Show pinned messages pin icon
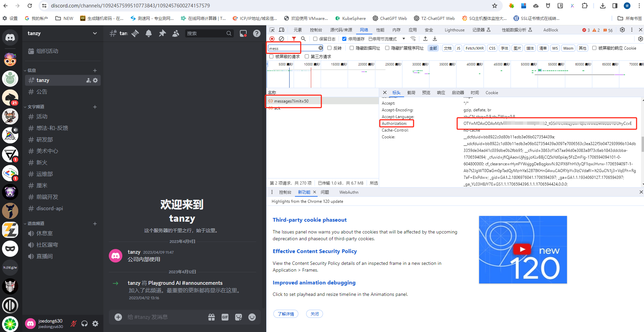Image resolution: width=644 pixels, height=332 pixels. [x=163, y=33]
